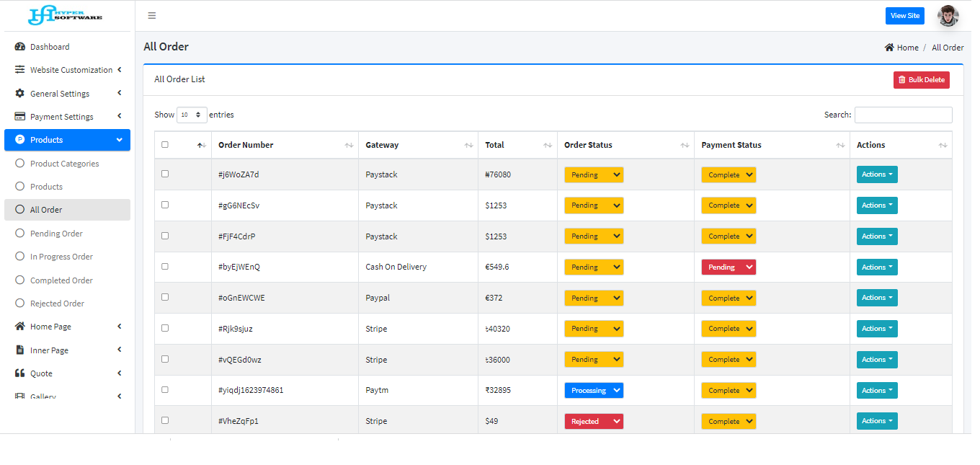Go to Pending Order in the sidebar
Image resolution: width=980 pixels, height=465 pixels.
click(56, 234)
